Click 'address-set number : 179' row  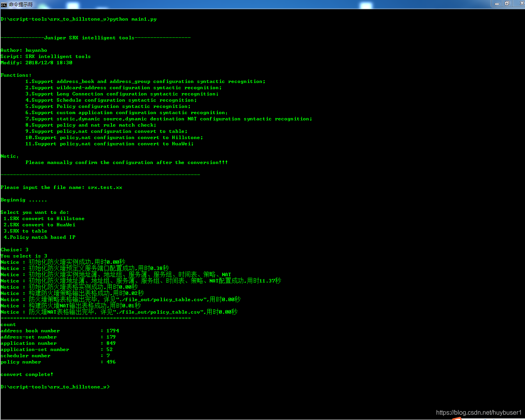[x=58, y=337]
